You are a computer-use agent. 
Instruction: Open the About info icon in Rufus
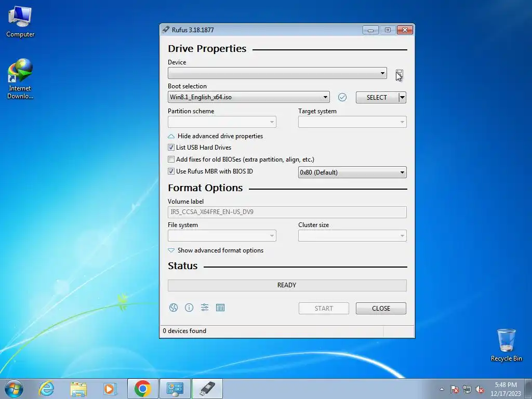tap(189, 308)
